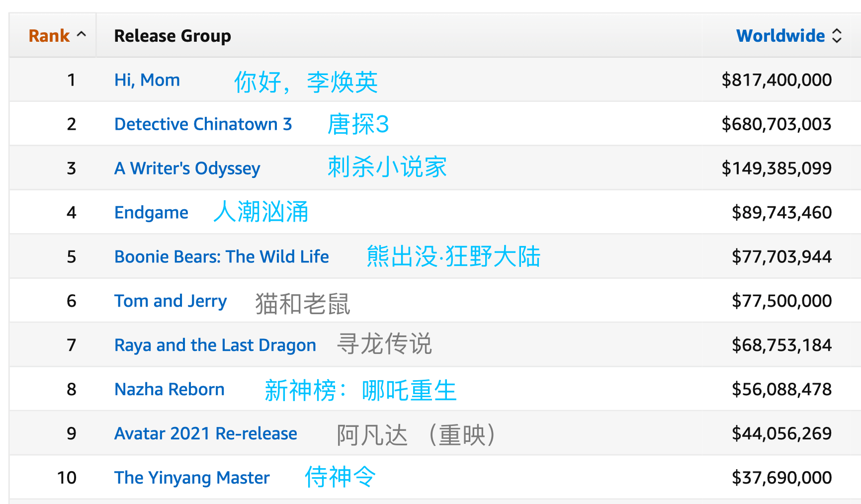Image resolution: width=861 pixels, height=504 pixels.
Task: Open the Tom and Jerry link
Action: [171, 301]
